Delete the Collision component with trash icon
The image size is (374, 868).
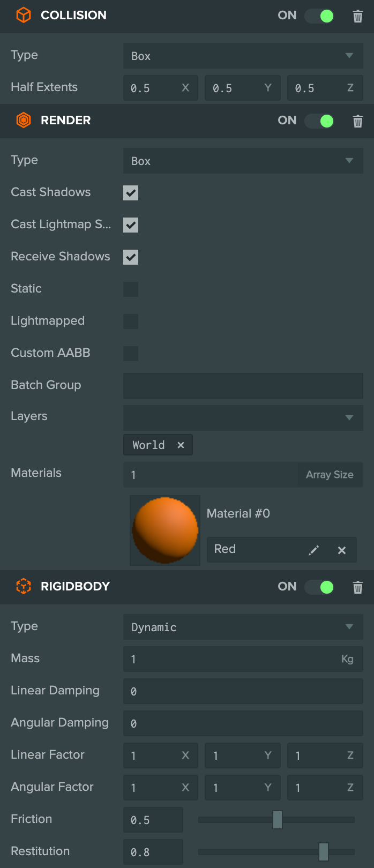[357, 16]
